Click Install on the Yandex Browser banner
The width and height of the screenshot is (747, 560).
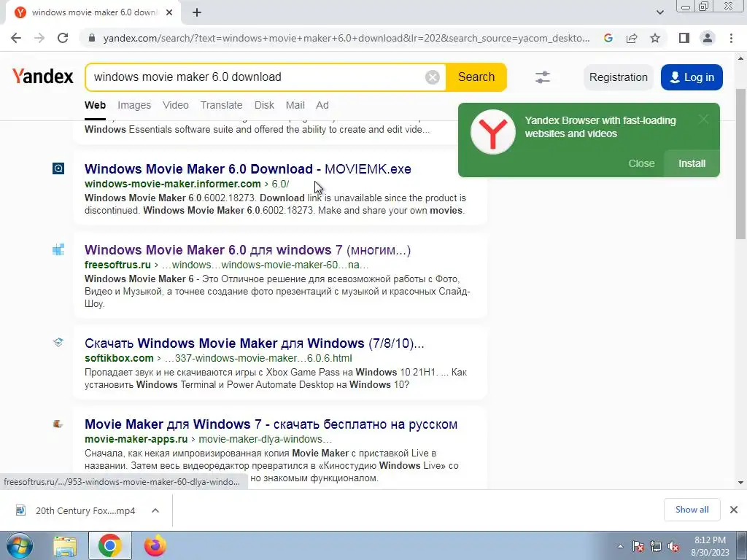pos(692,163)
